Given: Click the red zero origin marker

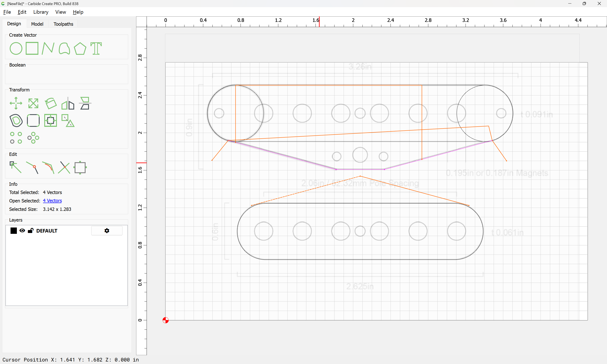Looking at the screenshot, I should click(166, 320).
